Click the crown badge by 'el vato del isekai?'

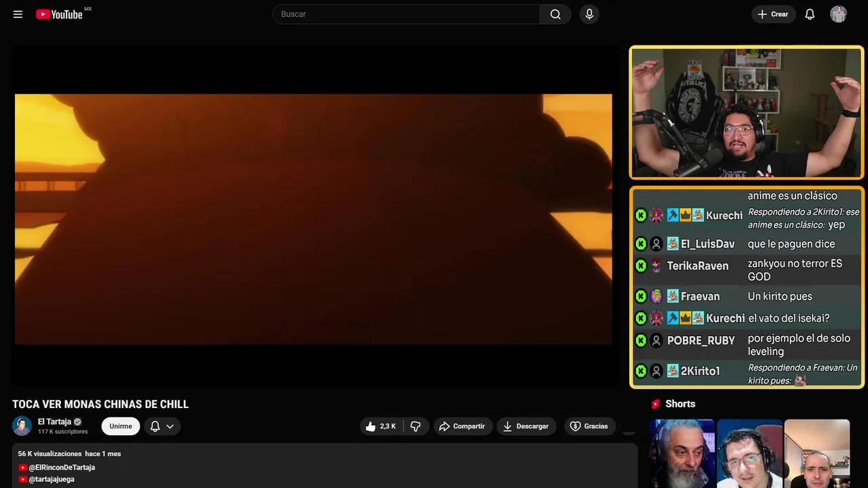coord(686,318)
